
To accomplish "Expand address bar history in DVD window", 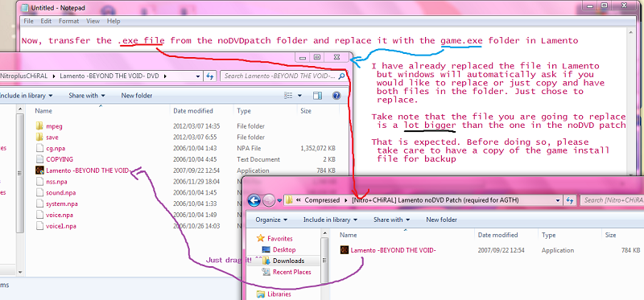I will [x=198, y=76].
